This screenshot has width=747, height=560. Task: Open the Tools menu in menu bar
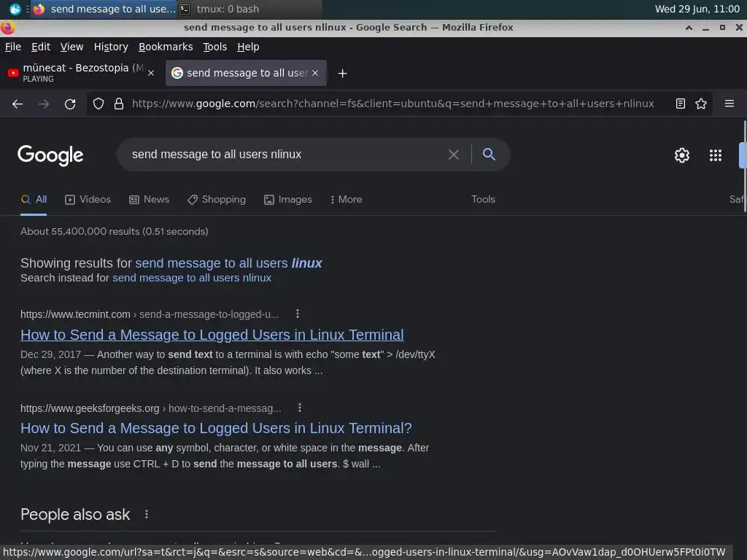point(215,47)
